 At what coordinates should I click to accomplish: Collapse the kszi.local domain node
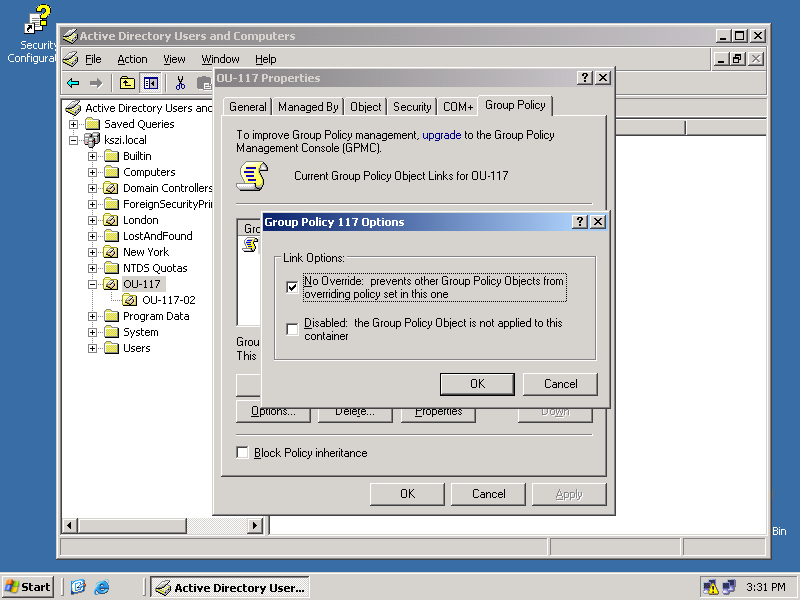pos(73,140)
